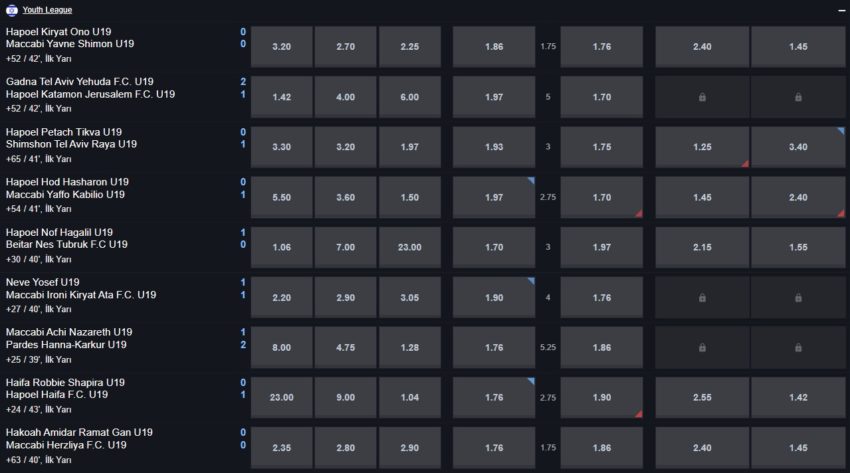This screenshot has width=850, height=473.
Task: Open Haifa Robbie Shapira U19 match
Action: [65, 382]
